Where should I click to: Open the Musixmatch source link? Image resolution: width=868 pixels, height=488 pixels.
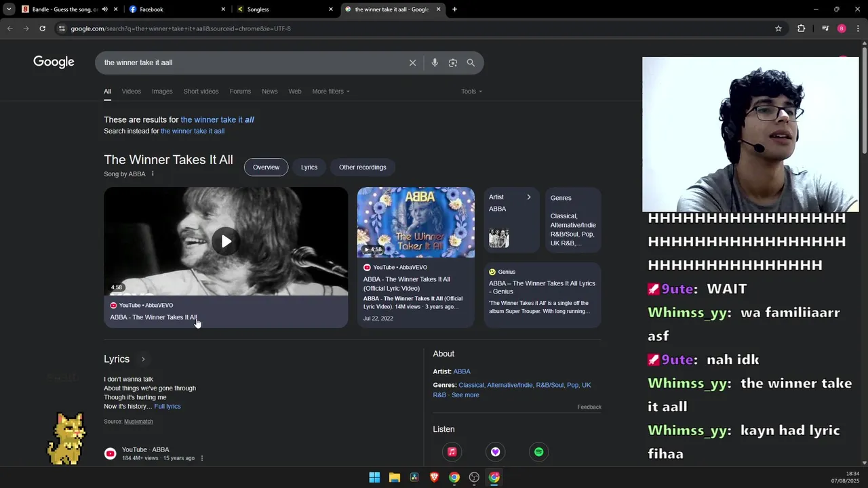coord(138,422)
